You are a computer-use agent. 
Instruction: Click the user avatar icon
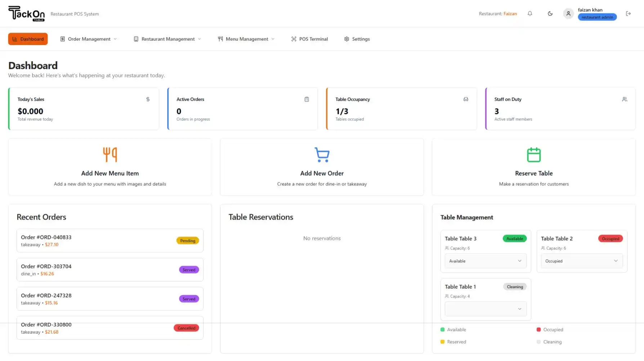pyautogui.click(x=568, y=14)
